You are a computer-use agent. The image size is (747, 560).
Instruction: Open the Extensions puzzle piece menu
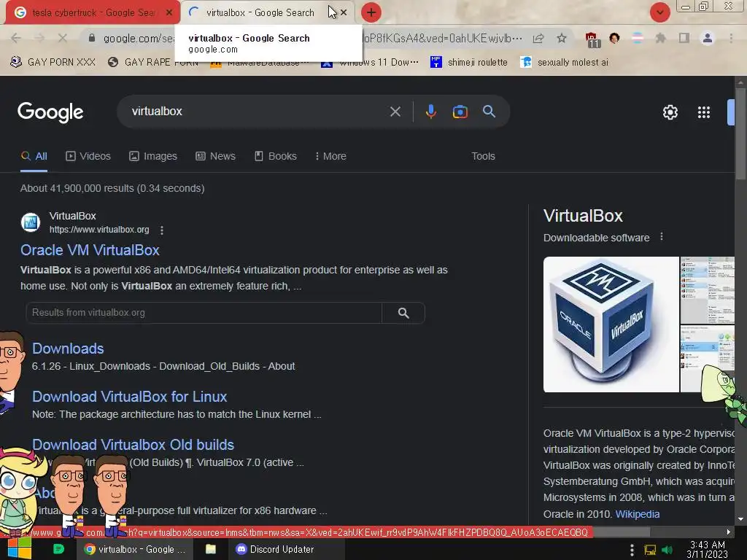pyautogui.click(x=660, y=38)
